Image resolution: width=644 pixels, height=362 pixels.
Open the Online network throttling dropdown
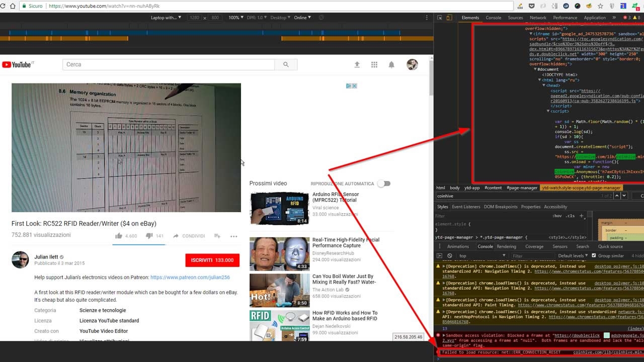click(x=302, y=18)
